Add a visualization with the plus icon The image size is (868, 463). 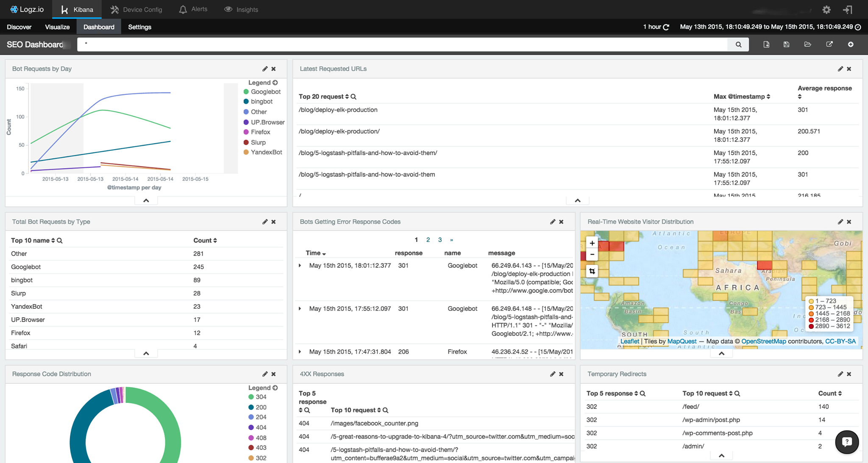(851, 44)
